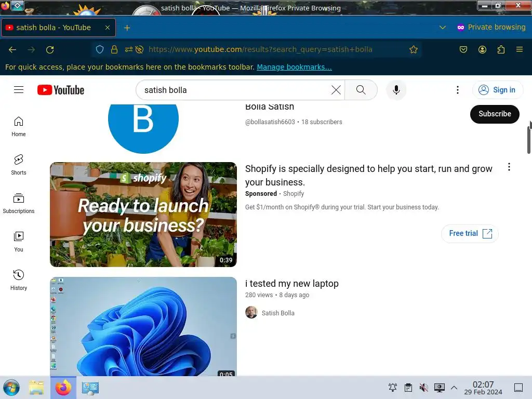Expand the list all tabs chevron
The height and width of the screenshot is (399, 532).
tap(443, 28)
